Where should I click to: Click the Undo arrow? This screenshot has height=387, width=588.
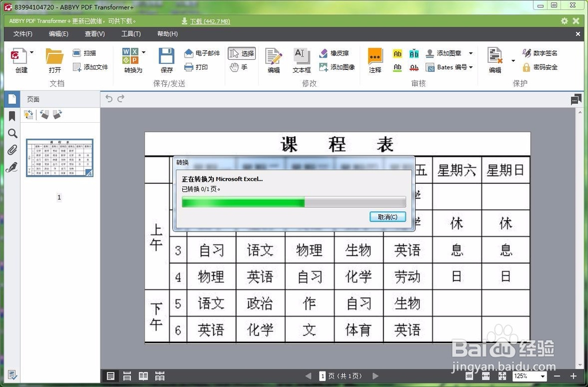109,99
